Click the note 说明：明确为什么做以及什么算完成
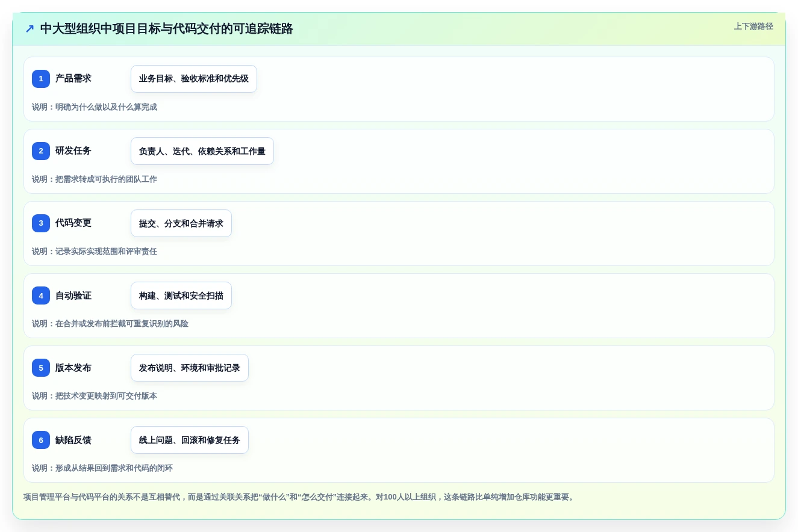The width and height of the screenshot is (798, 532). point(95,107)
